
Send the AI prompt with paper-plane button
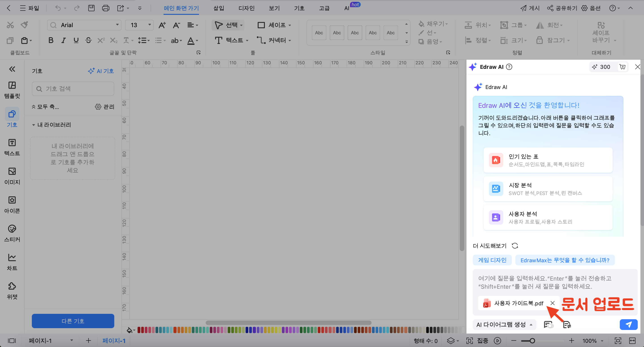(628, 325)
